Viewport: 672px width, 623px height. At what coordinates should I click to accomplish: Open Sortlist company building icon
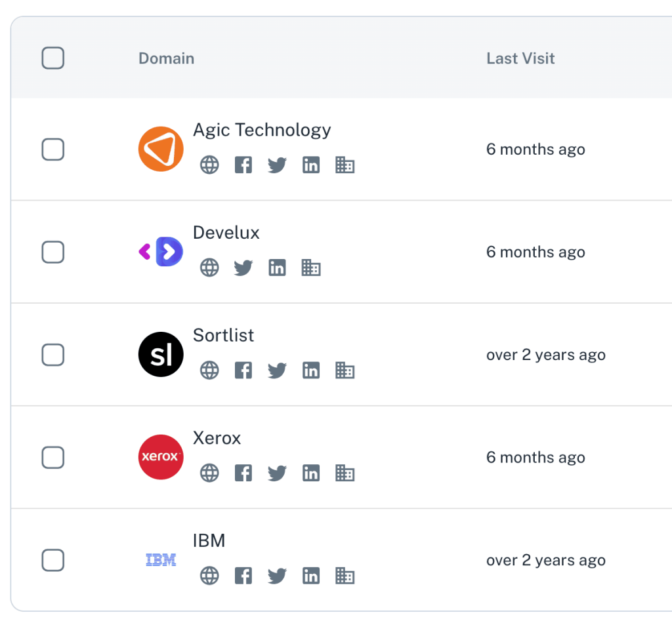[345, 371]
